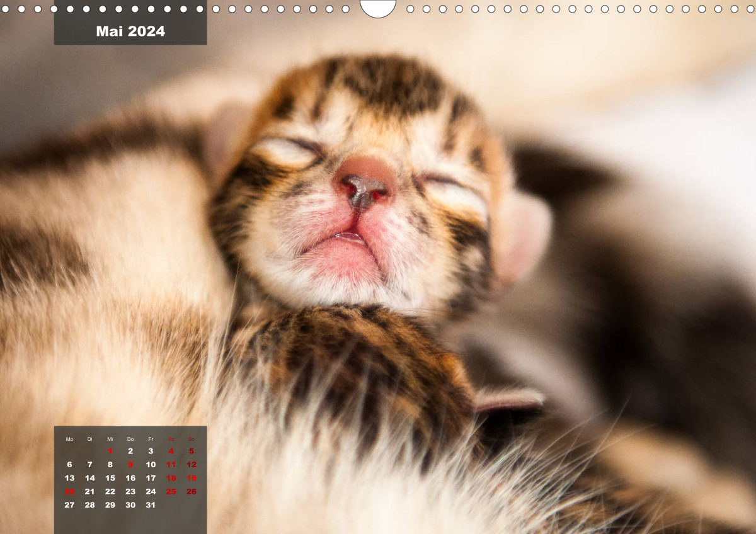Click the 'Mai 2024' month title

tap(130, 31)
